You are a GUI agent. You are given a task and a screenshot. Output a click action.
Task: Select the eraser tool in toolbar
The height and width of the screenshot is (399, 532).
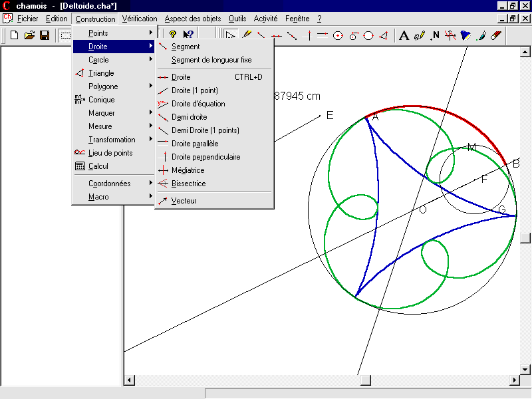496,35
